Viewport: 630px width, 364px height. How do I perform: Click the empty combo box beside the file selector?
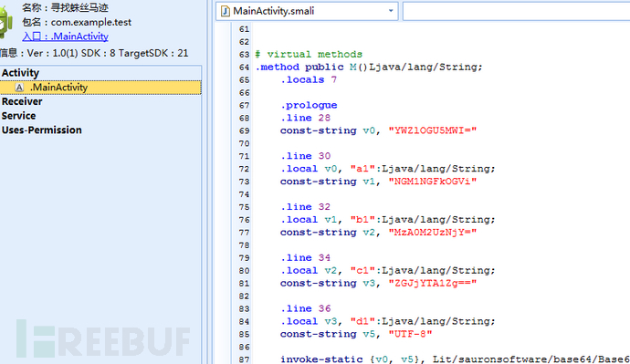[516, 11]
